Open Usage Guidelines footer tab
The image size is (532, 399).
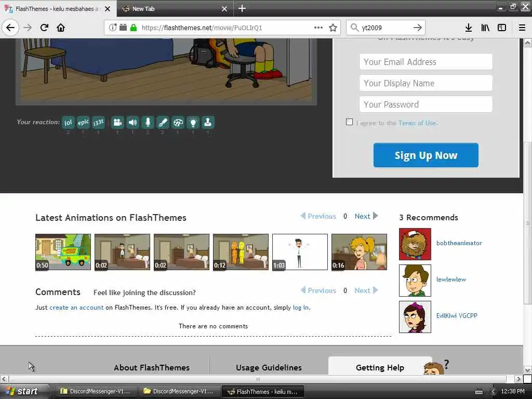(x=269, y=367)
